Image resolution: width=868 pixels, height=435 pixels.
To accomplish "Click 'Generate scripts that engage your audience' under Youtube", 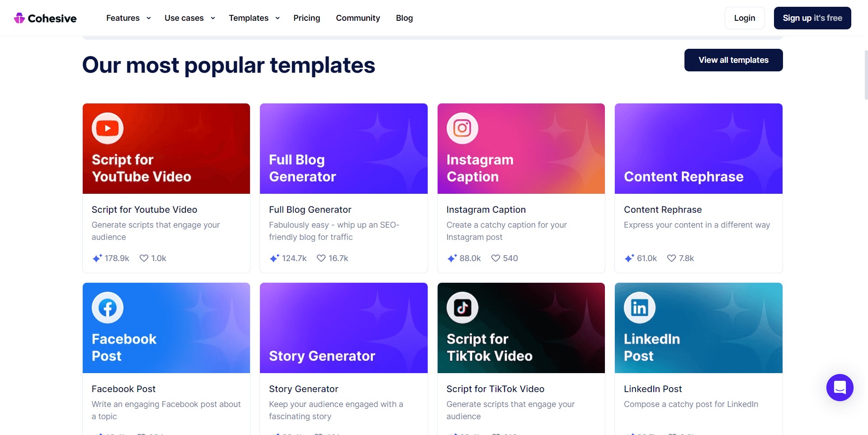I will 156,231.
